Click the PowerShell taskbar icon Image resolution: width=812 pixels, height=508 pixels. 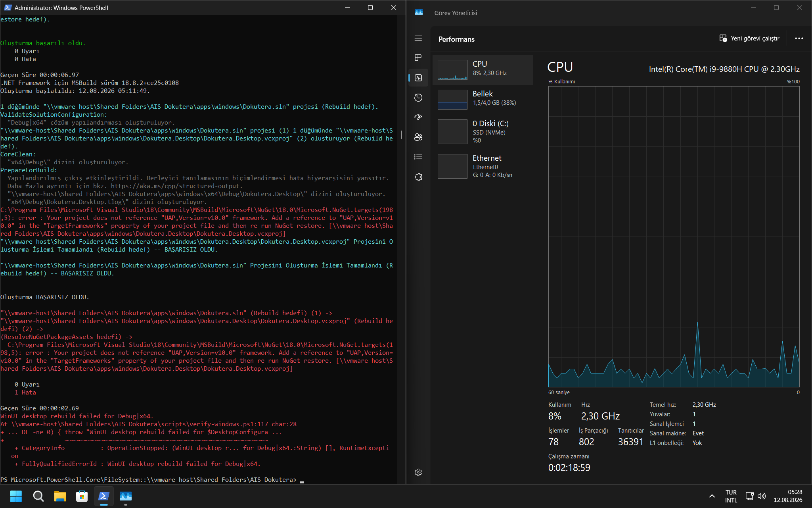click(103, 496)
